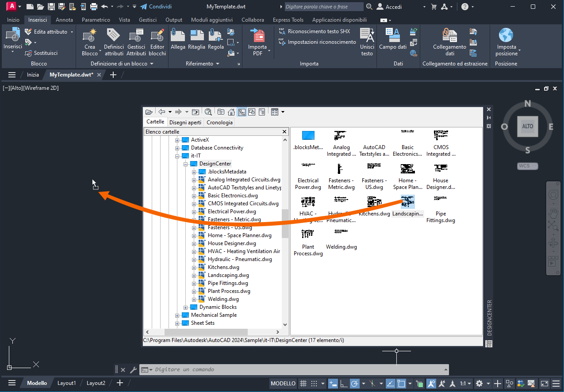The width and height of the screenshot is (564, 392).
Task: Toggle drawing grid display in status bar
Action: (303, 383)
